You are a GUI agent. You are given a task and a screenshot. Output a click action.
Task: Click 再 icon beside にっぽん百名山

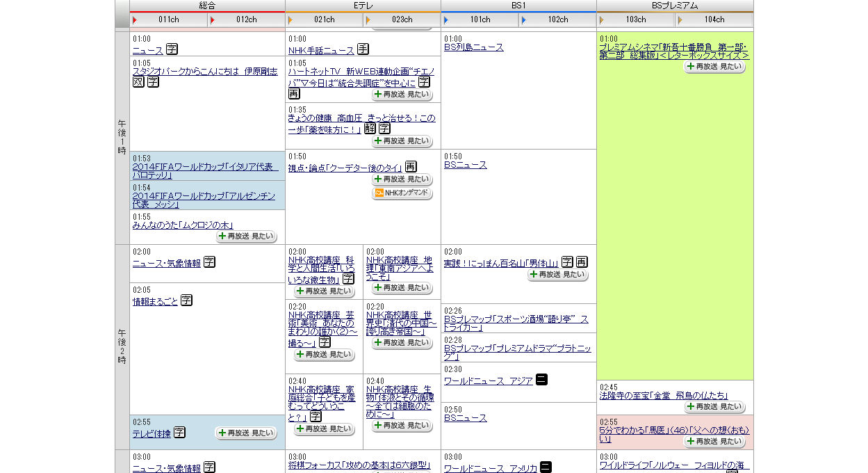582,262
